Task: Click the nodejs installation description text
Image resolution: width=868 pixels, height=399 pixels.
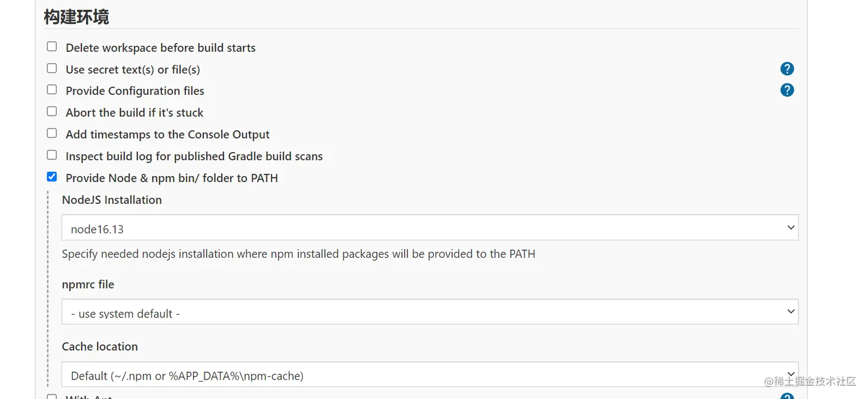Action: click(299, 254)
